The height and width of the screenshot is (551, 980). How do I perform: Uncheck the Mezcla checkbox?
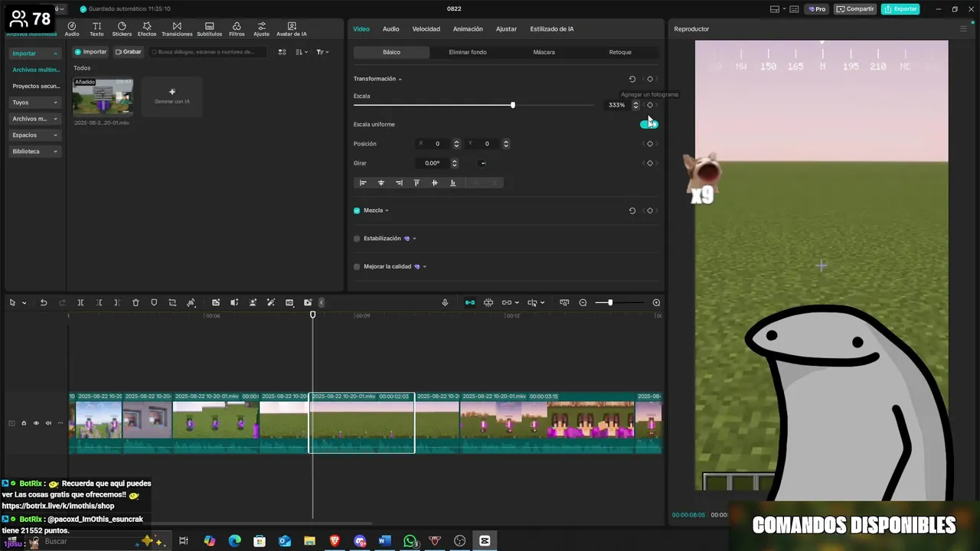(357, 210)
